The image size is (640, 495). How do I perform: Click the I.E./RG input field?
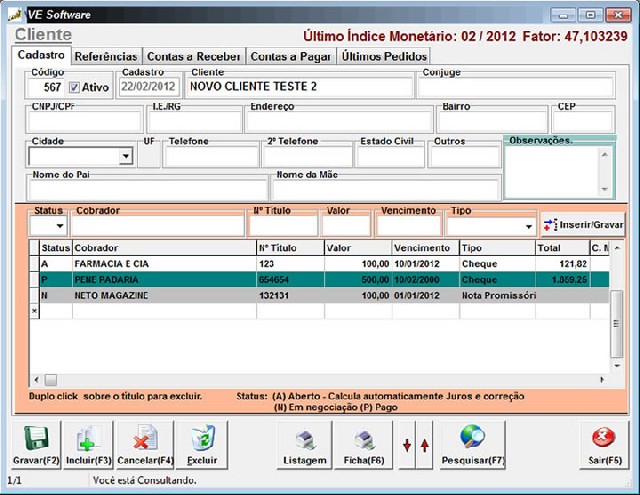[x=195, y=121]
